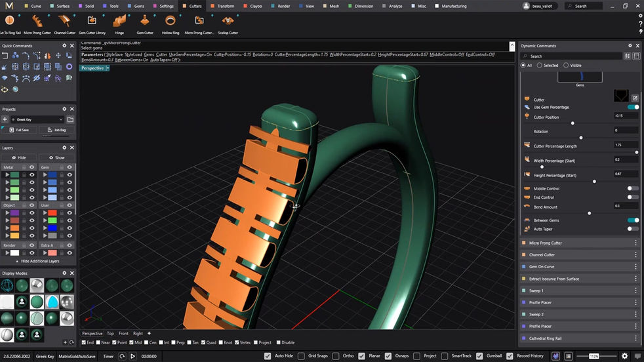Select the Micro Prong Cutter tool icon

pyautogui.click(x=36, y=21)
